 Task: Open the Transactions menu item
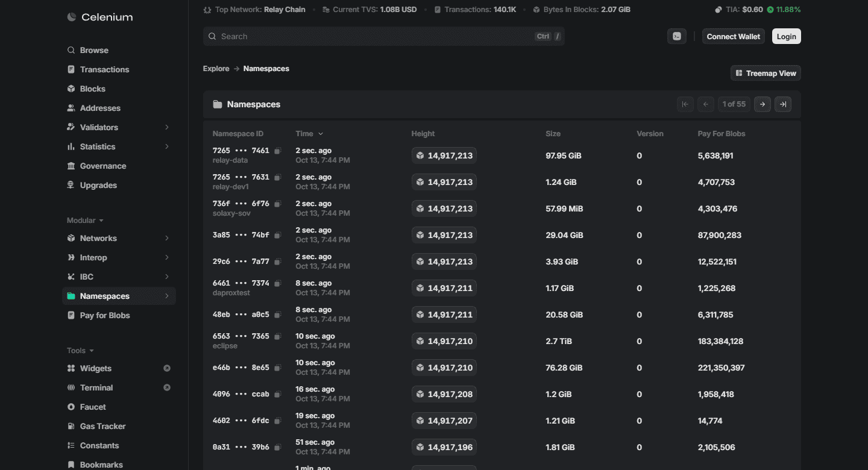point(104,69)
